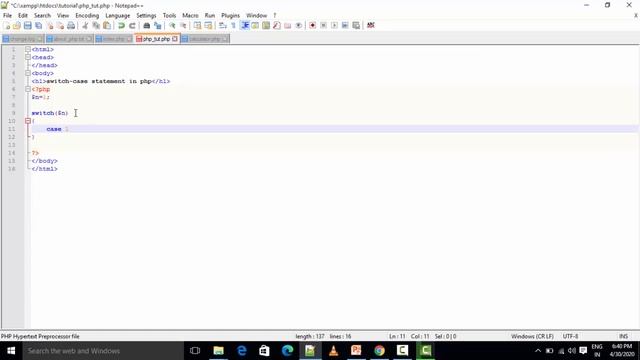Click the Redo toolbar icon
This screenshot has width=640, height=360.
click(x=132, y=25)
